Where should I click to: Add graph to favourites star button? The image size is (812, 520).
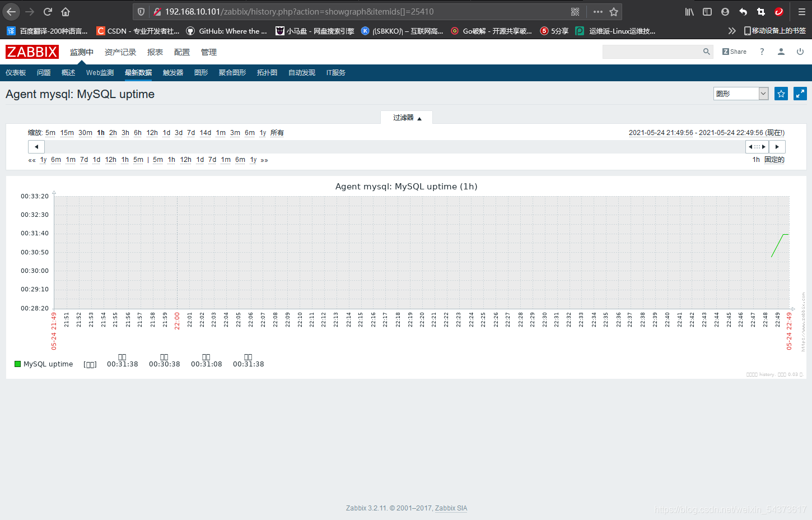(x=781, y=94)
